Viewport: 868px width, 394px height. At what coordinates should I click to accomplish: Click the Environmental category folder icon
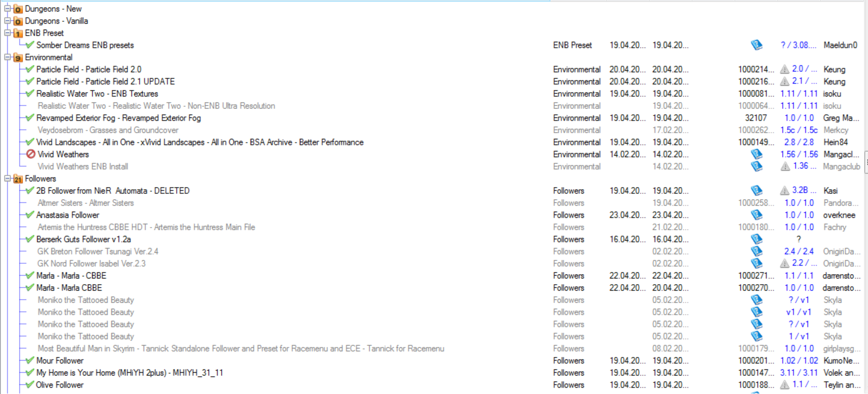18,58
